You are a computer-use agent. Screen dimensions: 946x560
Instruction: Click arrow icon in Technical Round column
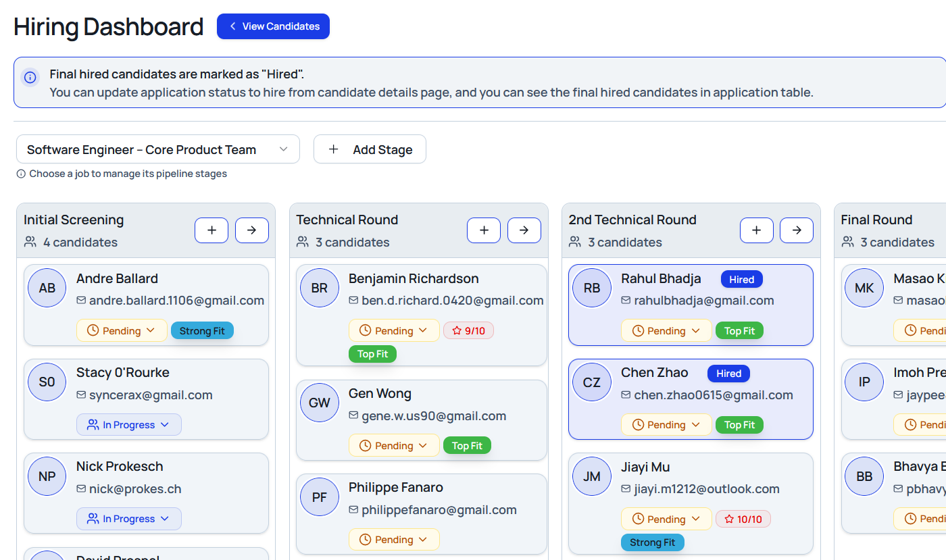click(524, 230)
